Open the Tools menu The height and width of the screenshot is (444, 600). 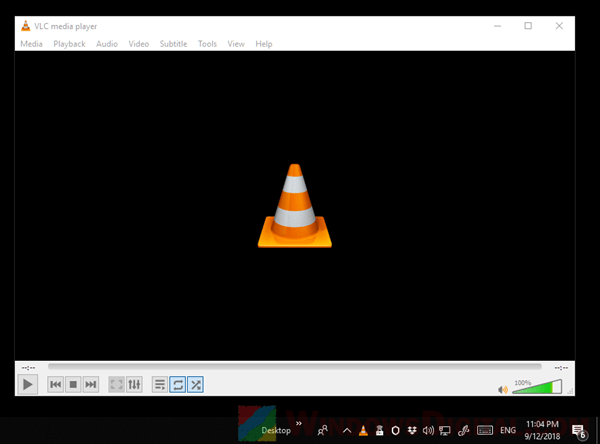point(207,44)
